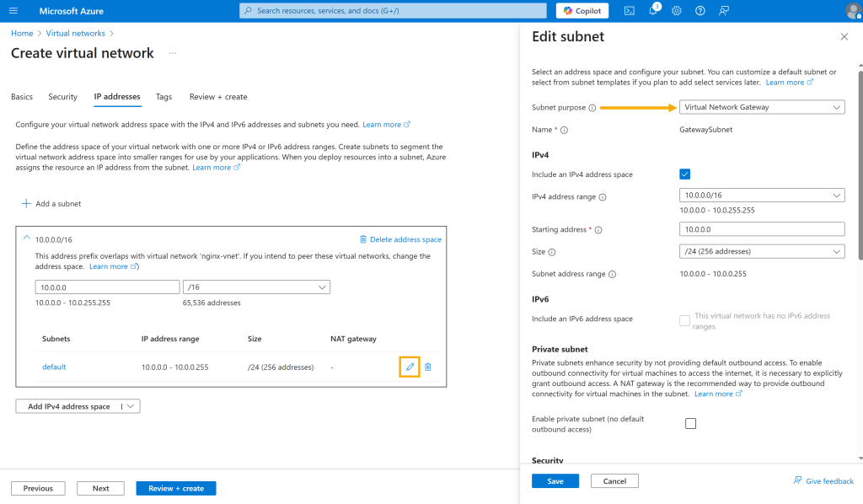Go to the Review + create tab
863x504 pixels.
(x=218, y=97)
